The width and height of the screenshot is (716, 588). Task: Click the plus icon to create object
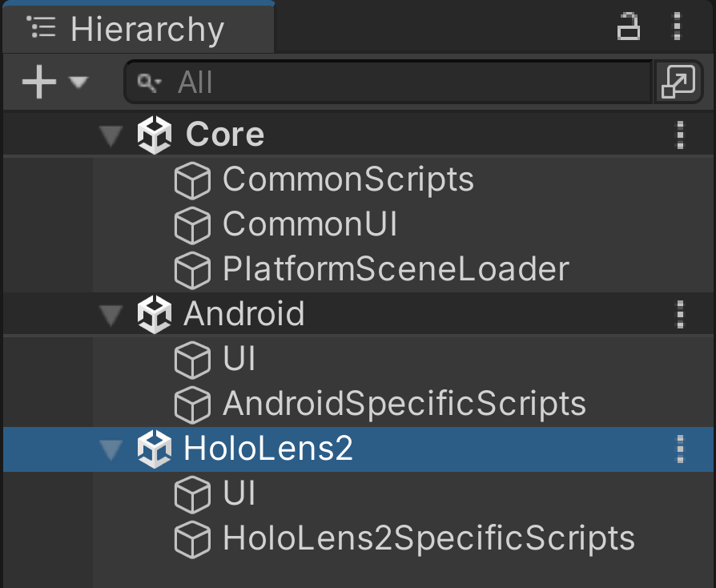39,82
